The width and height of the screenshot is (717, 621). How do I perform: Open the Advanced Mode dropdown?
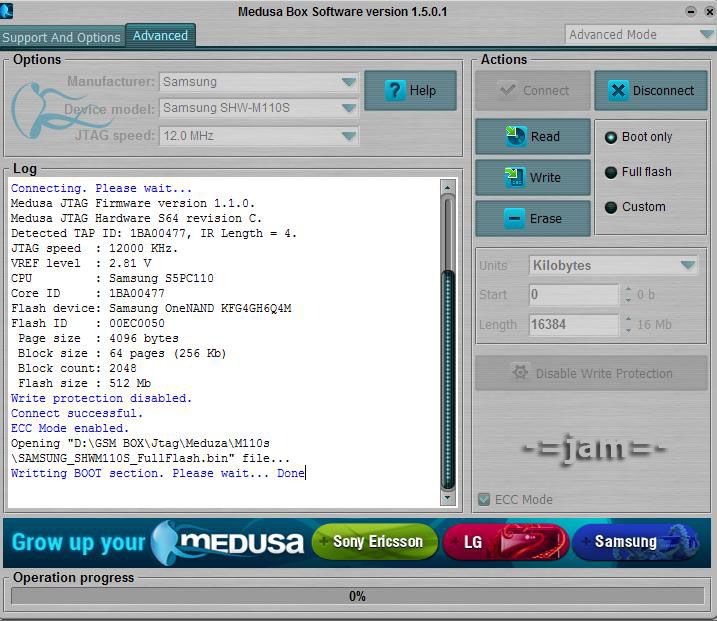[706, 34]
